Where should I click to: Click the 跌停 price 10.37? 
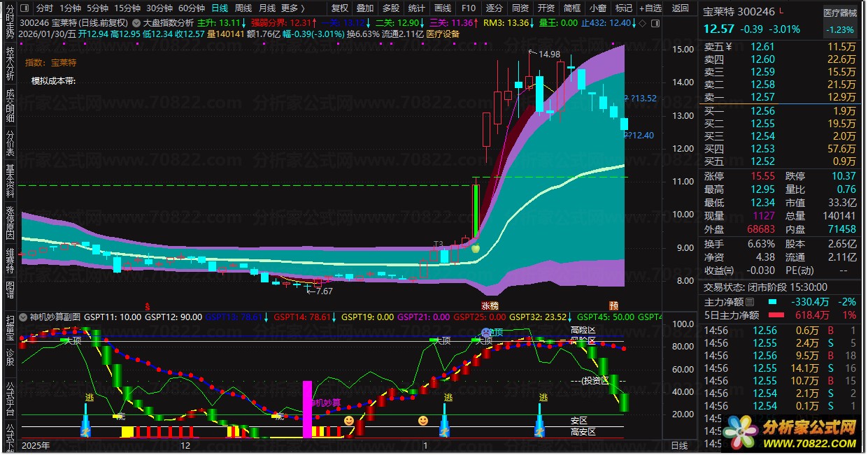point(844,176)
